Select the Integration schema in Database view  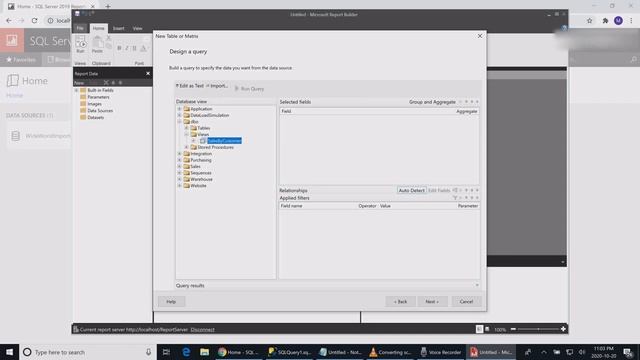pos(201,154)
